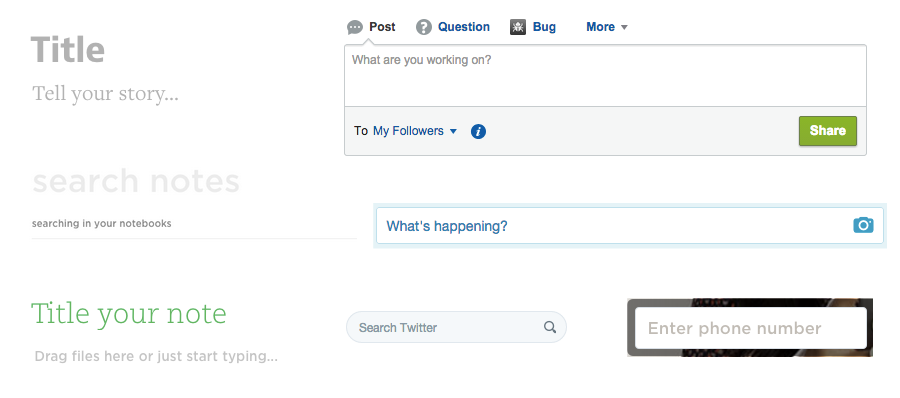Select the Post tab
Image resolution: width=900 pixels, height=398 pixels.
[371, 27]
